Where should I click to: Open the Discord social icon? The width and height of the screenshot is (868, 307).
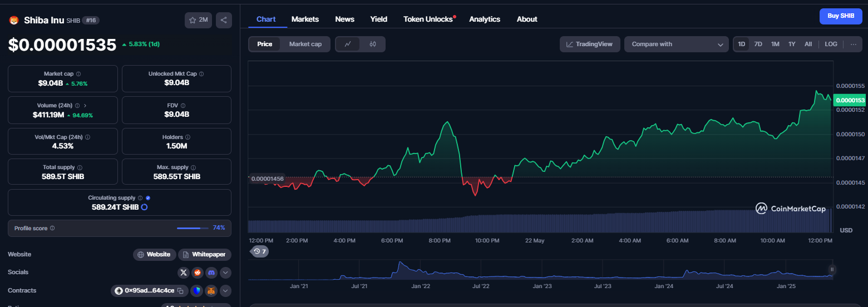211,273
